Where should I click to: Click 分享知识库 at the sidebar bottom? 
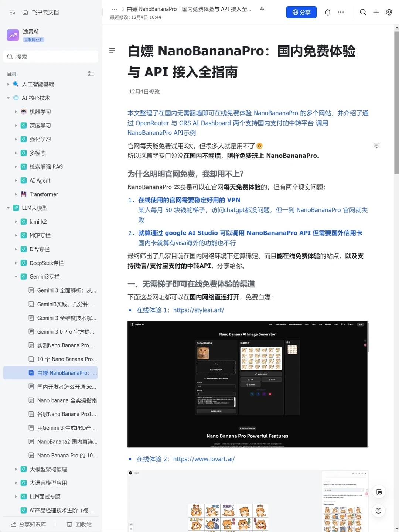coord(28,524)
